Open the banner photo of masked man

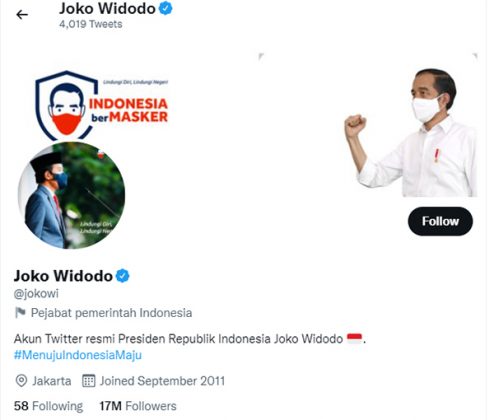coord(412,132)
